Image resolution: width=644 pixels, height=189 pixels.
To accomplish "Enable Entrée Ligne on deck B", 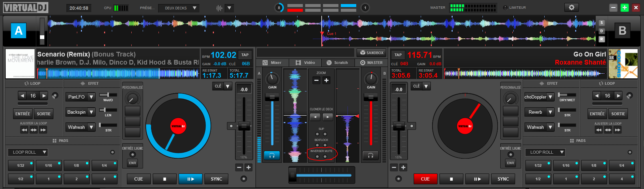I will pos(510,154).
